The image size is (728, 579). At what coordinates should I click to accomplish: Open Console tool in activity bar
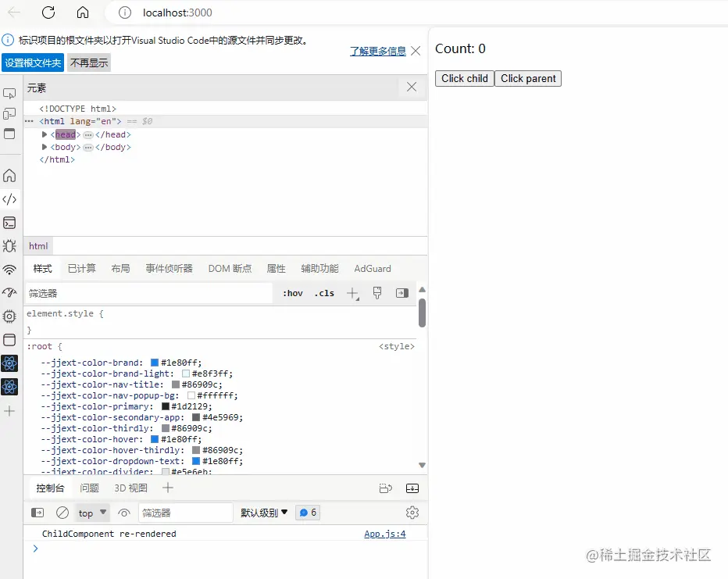pos(9,223)
